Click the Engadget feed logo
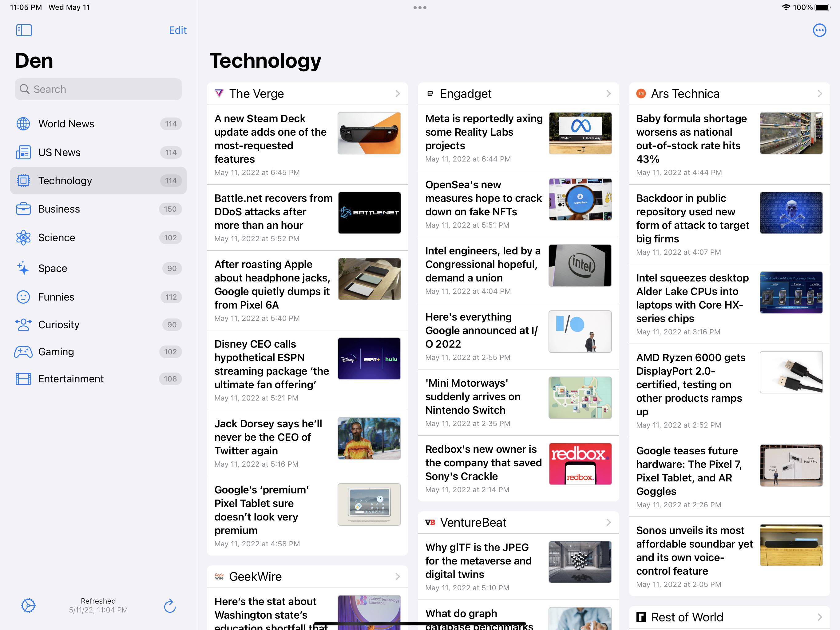 [430, 93]
